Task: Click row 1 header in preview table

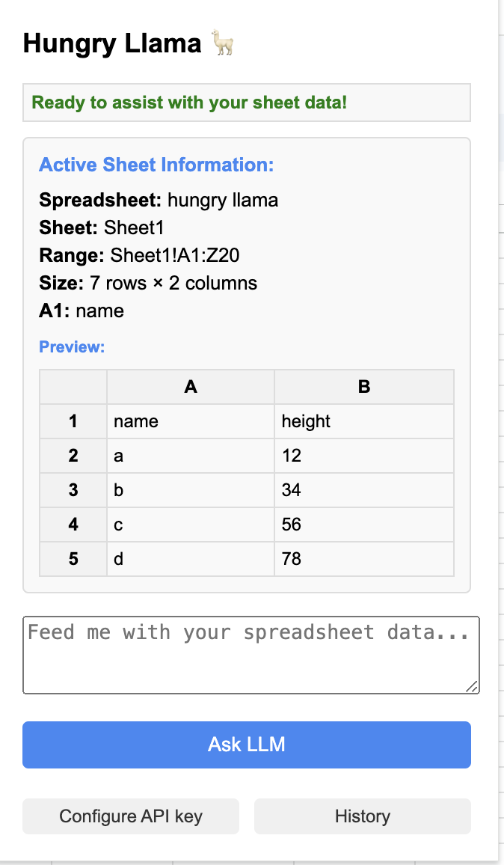Action: pyautogui.click(x=73, y=421)
